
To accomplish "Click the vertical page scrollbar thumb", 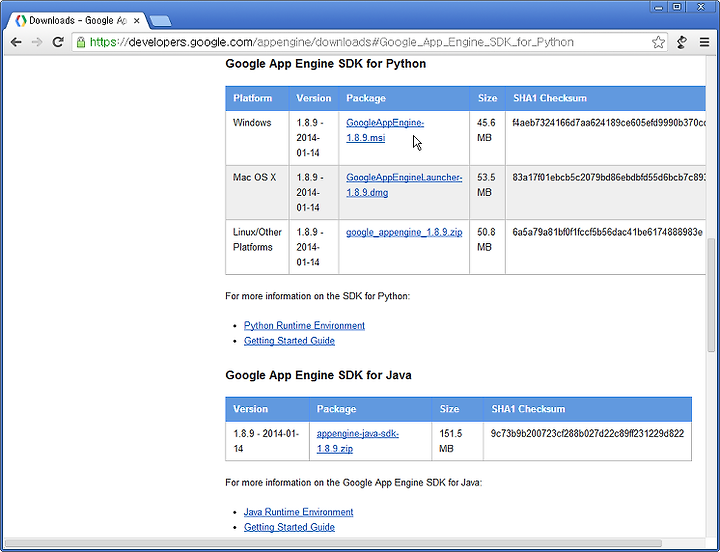I will pos(711,294).
